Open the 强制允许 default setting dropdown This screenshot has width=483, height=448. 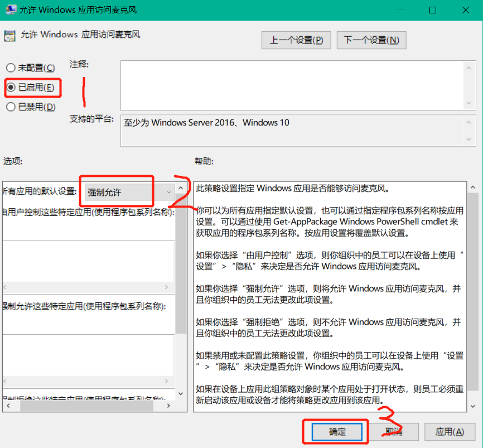129,192
